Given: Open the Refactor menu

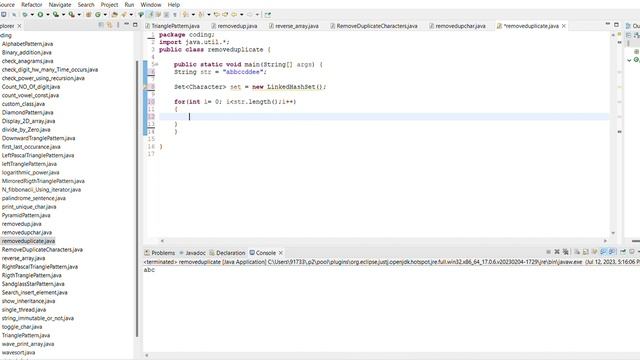Looking at the screenshot, I should click(x=31, y=4).
